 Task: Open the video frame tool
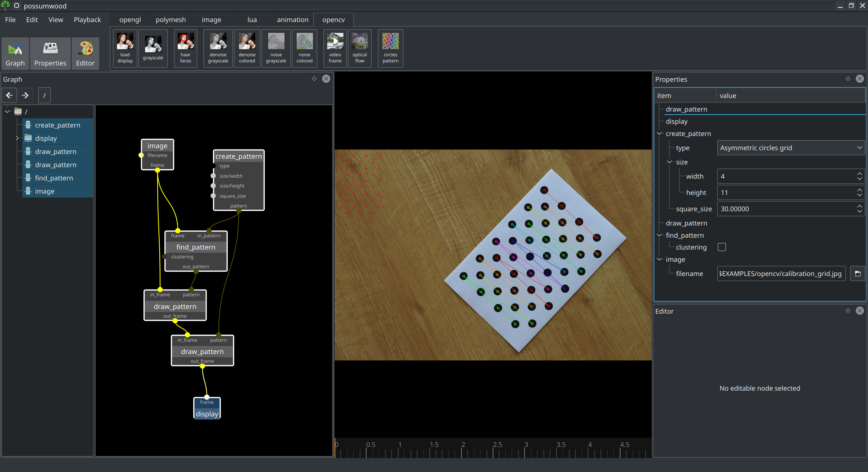pos(335,48)
